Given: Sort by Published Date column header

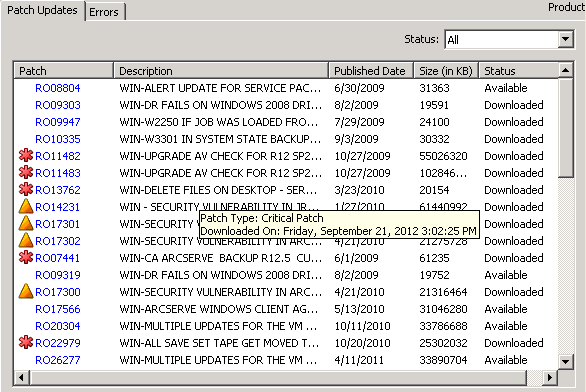Looking at the screenshot, I should tap(371, 71).
